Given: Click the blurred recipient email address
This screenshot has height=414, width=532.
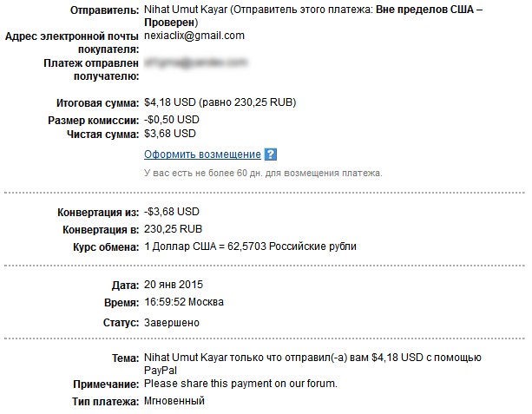Looking at the screenshot, I should (x=195, y=62).
